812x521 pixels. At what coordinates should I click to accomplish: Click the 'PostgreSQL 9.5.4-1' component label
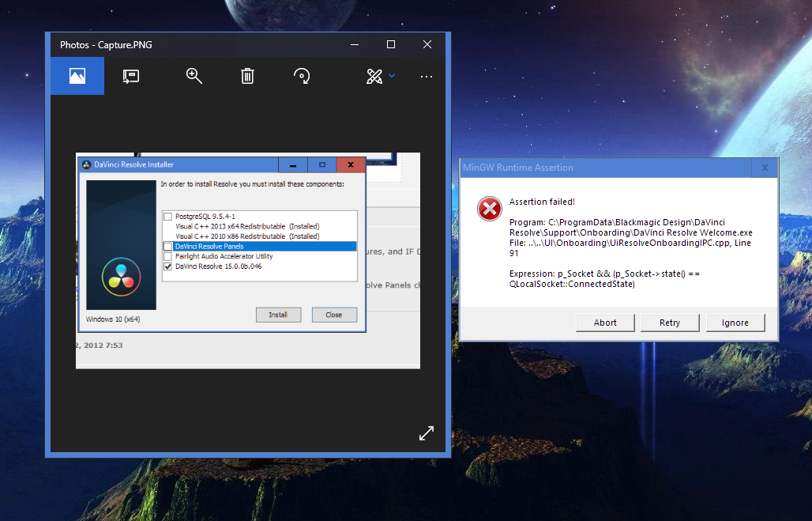pyautogui.click(x=205, y=217)
